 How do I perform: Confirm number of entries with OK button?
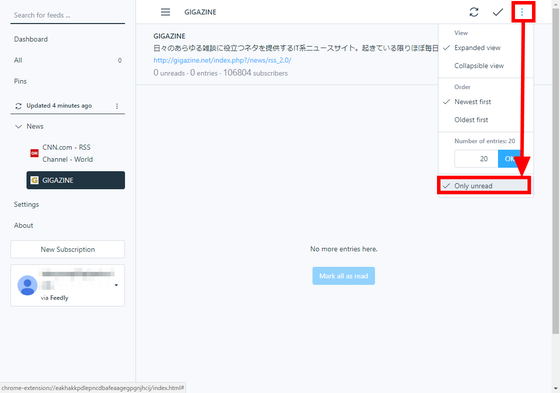pos(509,159)
